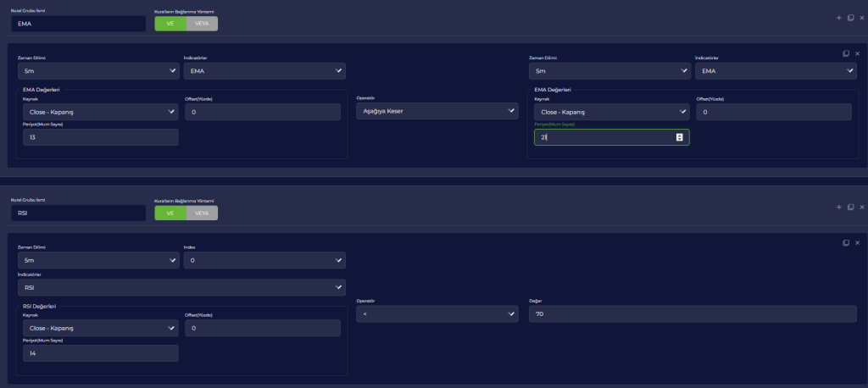Copy the RSI rule
Screen dimensions: 868x388
[846, 243]
